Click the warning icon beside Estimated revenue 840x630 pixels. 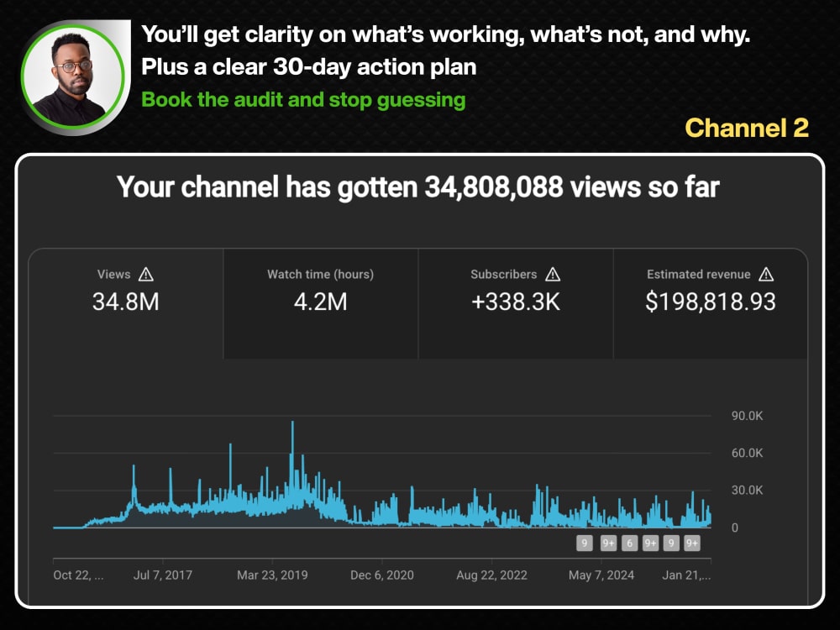point(766,275)
